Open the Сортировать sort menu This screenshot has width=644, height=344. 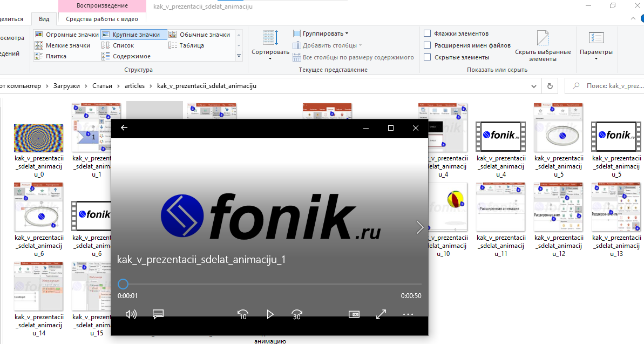coord(270,45)
